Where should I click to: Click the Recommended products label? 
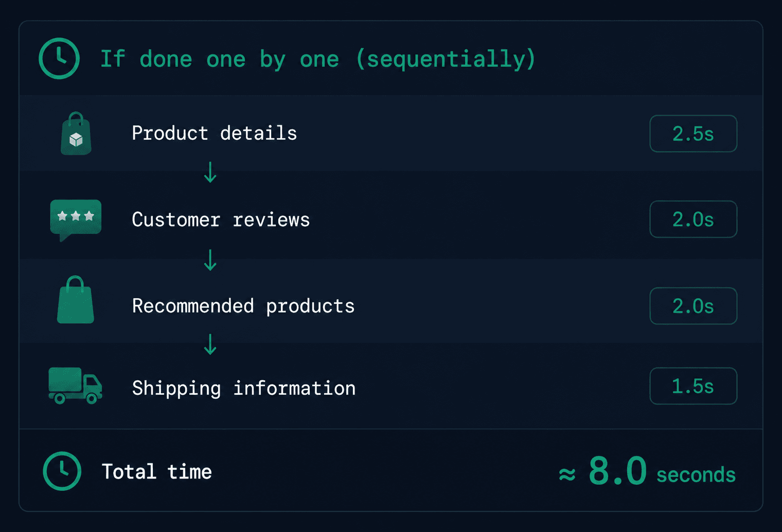click(x=243, y=306)
